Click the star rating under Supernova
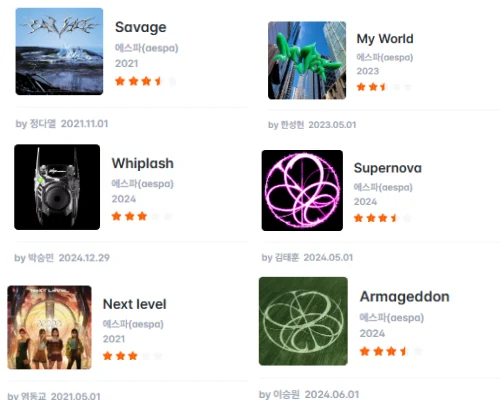This screenshot has width=500, height=400. coord(382,218)
